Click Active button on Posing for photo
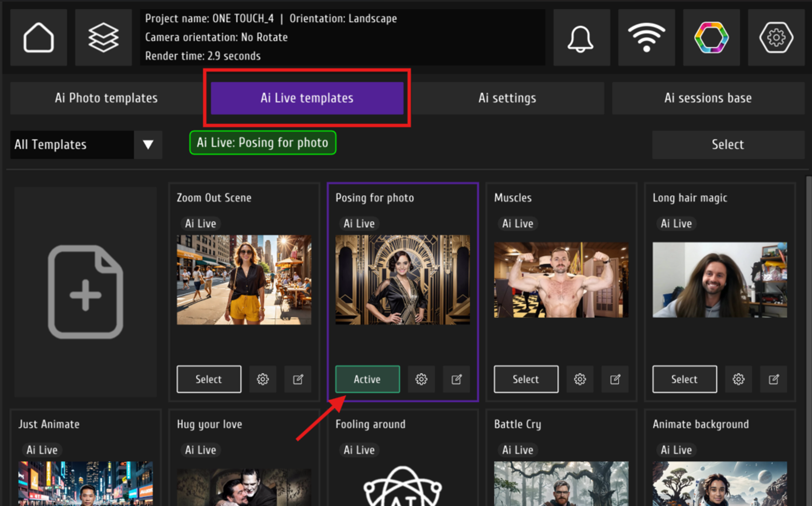812x506 pixels. (x=368, y=379)
